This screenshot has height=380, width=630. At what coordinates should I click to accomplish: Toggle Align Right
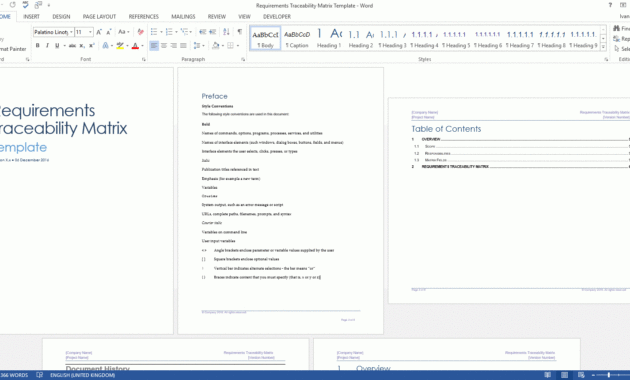(x=174, y=45)
